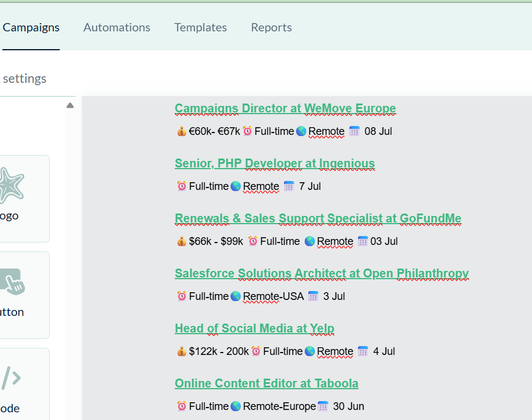Click the globe icon beside Remote-USA
The image size is (532, 420).
pyautogui.click(x=236, y=296)
